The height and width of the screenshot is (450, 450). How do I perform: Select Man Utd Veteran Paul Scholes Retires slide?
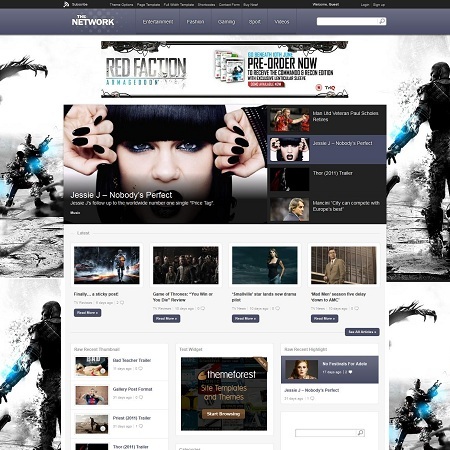coord(327,119)
